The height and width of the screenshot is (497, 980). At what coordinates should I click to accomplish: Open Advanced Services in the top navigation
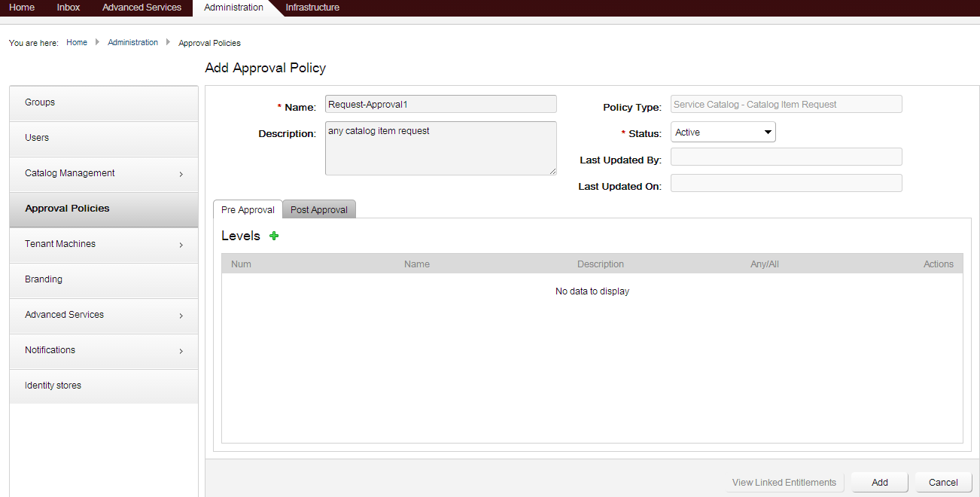click(142, 8)
